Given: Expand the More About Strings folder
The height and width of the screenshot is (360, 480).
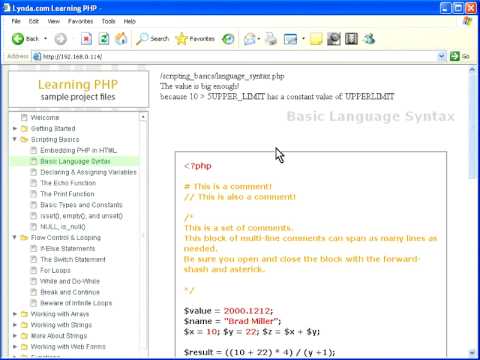Looking at the screenshot, I should tap(15, 336).
